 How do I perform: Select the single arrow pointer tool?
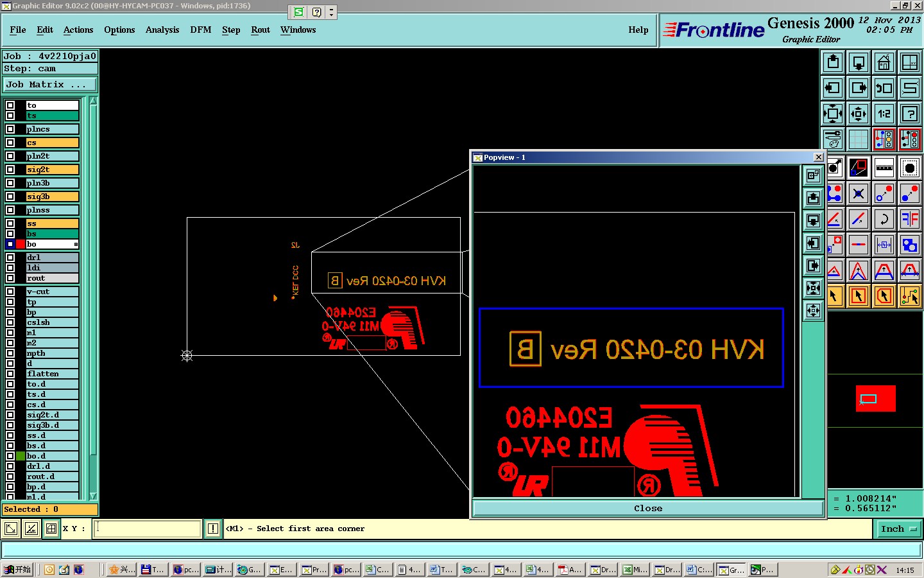click(x=834, y=296)
